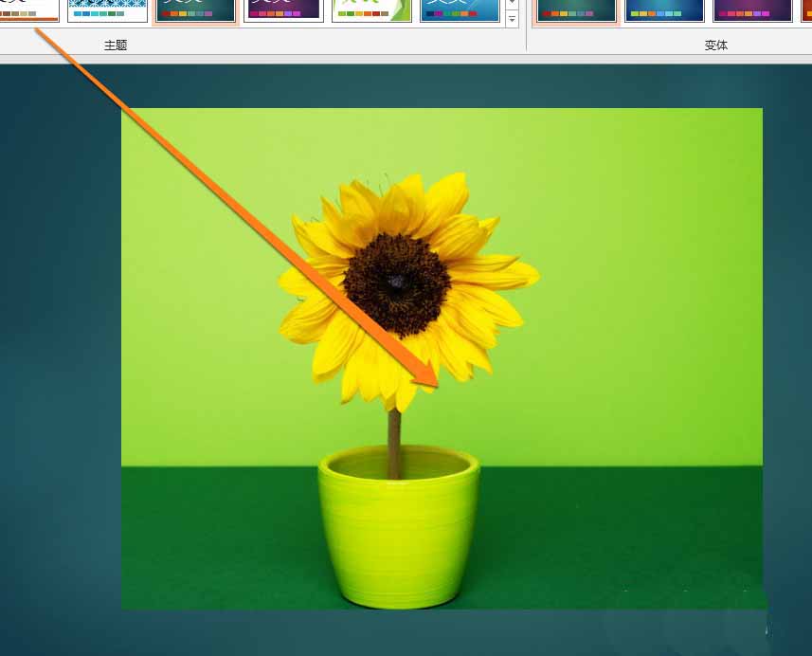Select the green and white theme thumbnail
Screen dimensions: 812x656
pos(371,10)
